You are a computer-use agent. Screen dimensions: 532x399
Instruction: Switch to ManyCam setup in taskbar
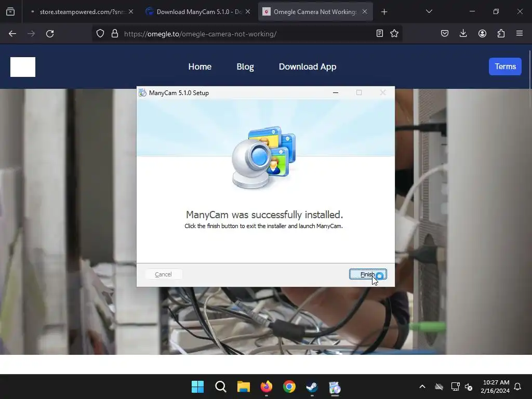[335, 387]
